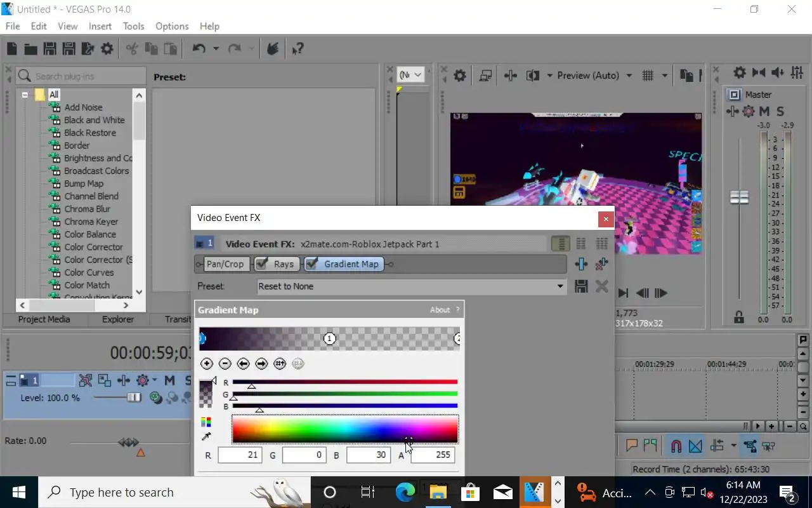Switch to the Explorer tab
Image resolution: width=812 pixels, height=508 pixels.
tap(118, 319)
